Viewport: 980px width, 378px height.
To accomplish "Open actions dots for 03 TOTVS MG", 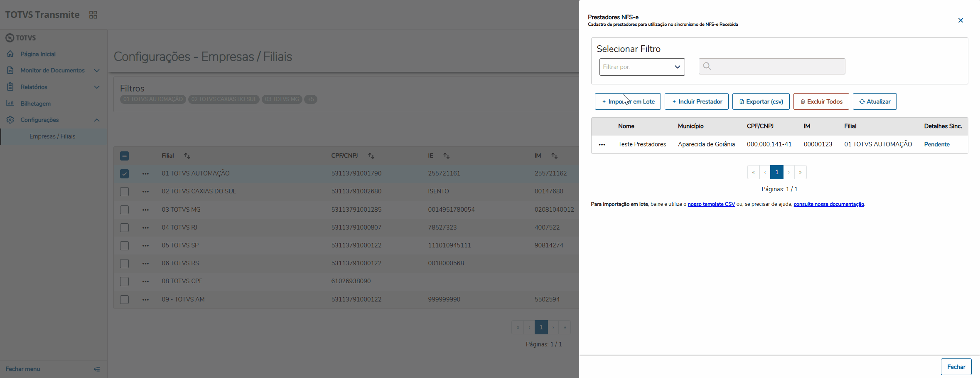I will [145, 210].
